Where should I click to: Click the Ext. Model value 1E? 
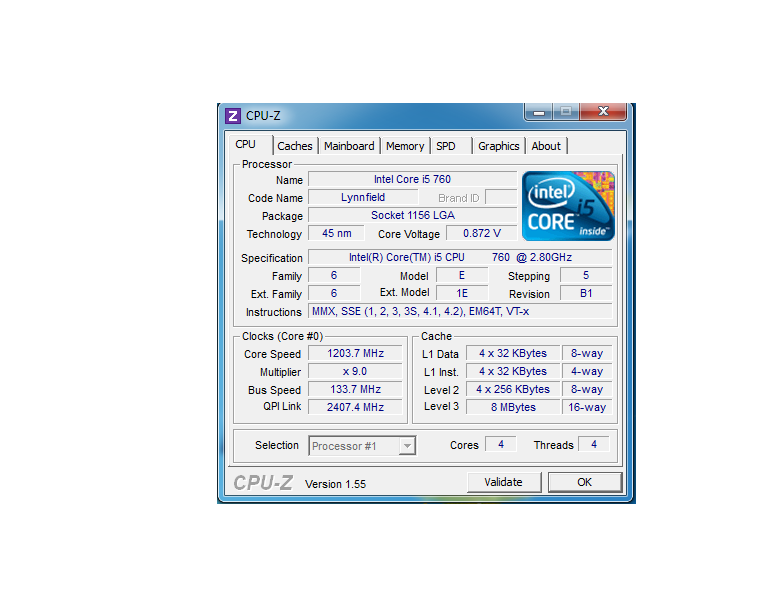click(462, 293)
